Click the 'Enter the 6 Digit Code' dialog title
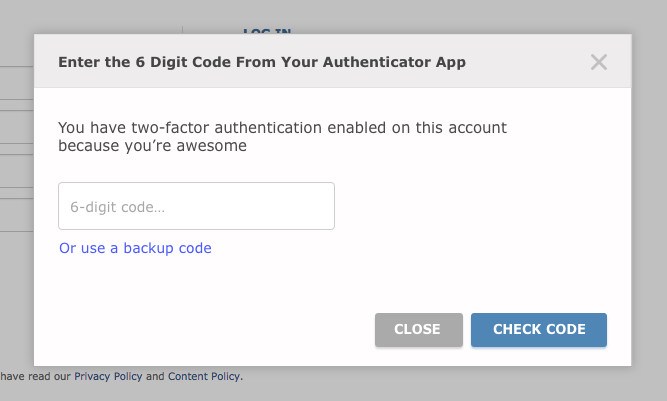This screenshot has height=401, width=667. pyautogui.click(x=261, y=62)
